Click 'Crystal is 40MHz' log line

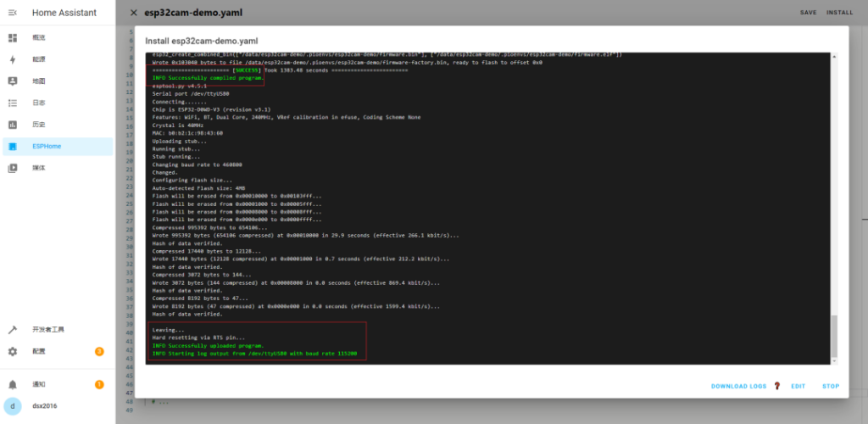click(176, 126)
